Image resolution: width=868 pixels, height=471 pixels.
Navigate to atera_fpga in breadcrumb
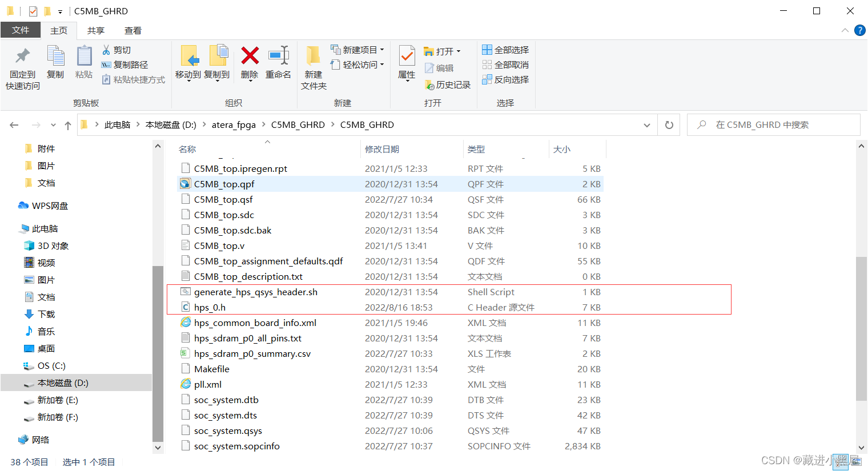[234, 125]
